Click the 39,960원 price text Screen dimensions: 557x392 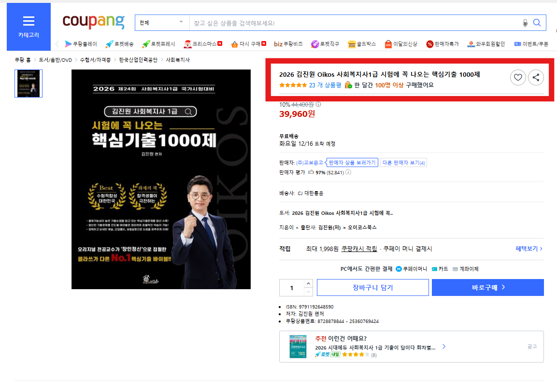tap(297, 114)
